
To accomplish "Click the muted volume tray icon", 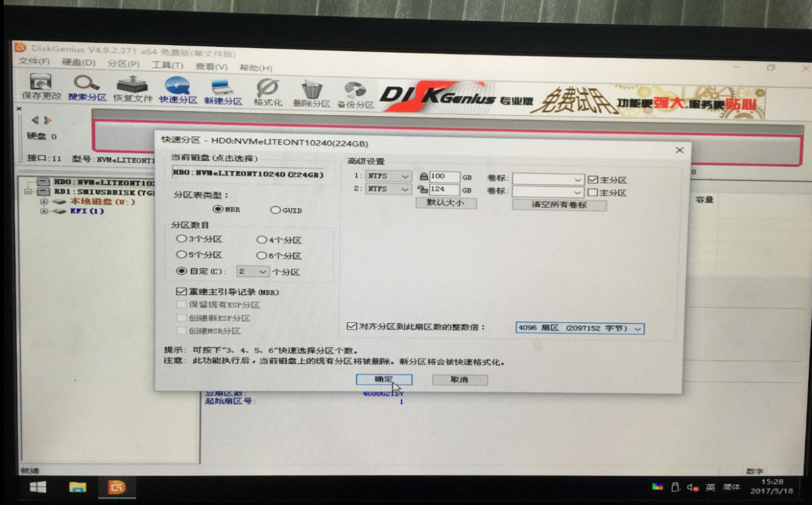I will coord(693,488).
